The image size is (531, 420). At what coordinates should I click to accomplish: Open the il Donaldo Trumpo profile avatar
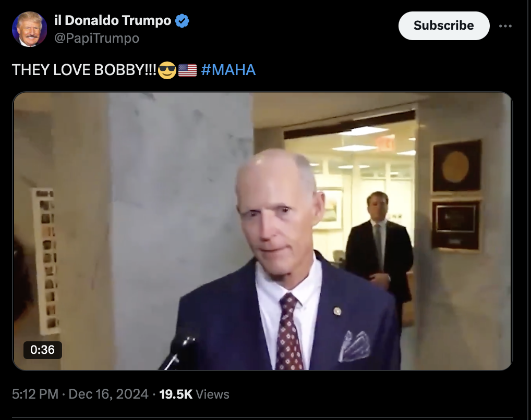pos(29,29)
